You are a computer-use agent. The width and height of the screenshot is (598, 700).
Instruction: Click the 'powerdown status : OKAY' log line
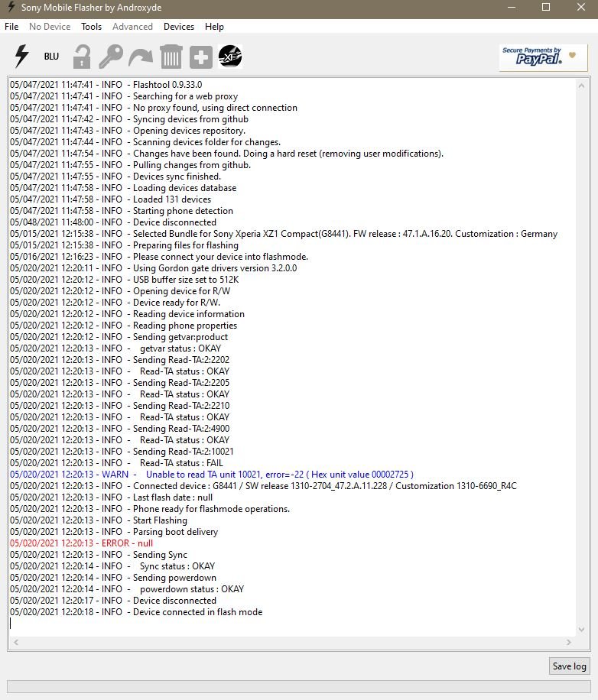coord(127,589)
